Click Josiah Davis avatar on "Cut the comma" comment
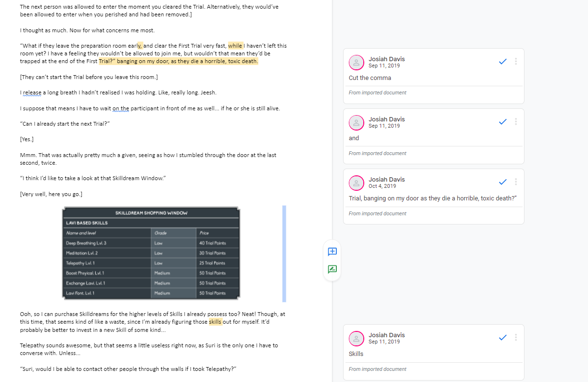The image size is (588, 382). point(357,62)
